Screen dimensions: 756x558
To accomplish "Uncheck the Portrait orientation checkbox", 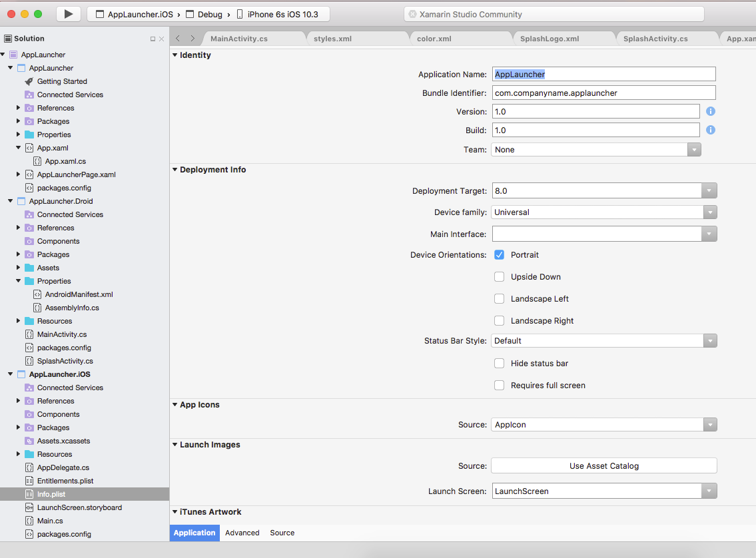I will (499, 255).
